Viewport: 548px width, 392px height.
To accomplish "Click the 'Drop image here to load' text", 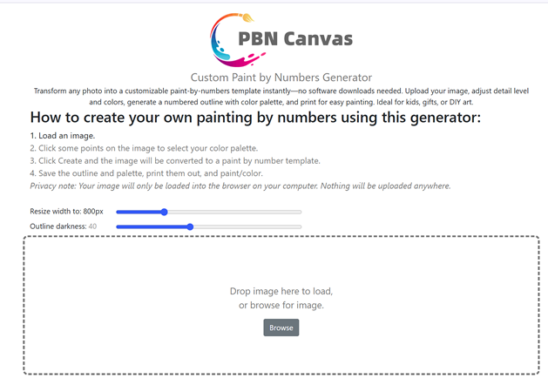I will pyautogui.click(x=281, y=291).
